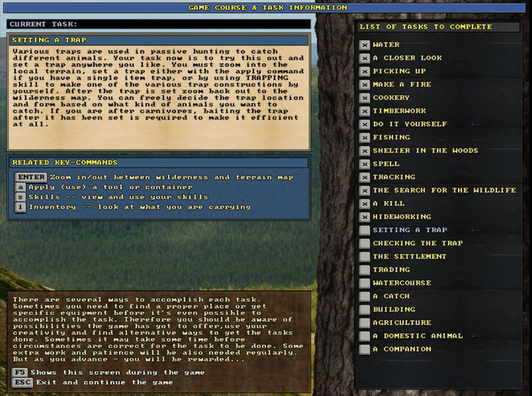The height and width of the screenshot is (396, 532).
Task: Check the A Companion task checkbox
Action: click(x=364, y=349)
